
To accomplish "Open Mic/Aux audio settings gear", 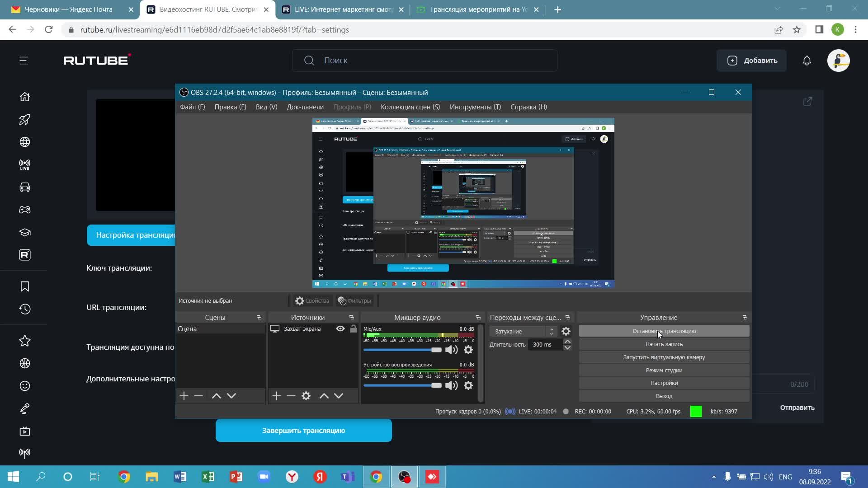I will point(468,350).
